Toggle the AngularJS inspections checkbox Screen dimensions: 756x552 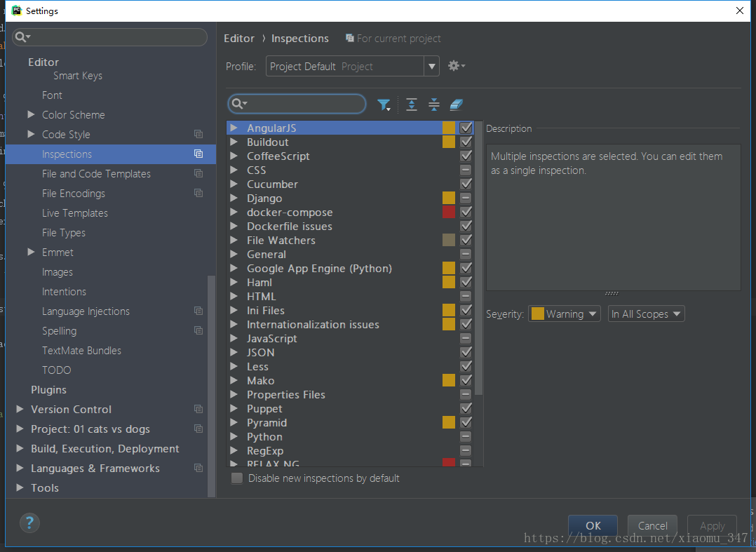click(x=466, y=128)
